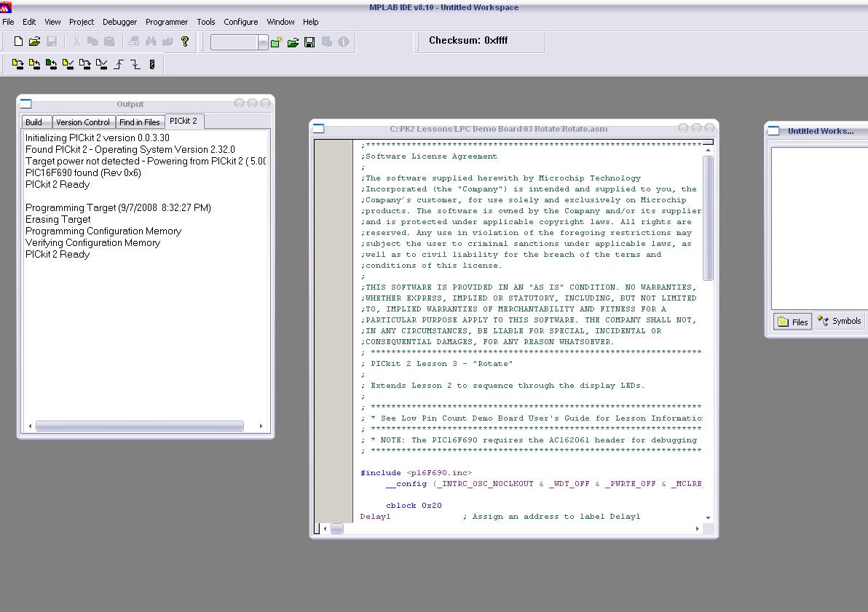Click Output window horizontal scrollbar thumb
Screen dimensions: 868x612
click(140, 426)
